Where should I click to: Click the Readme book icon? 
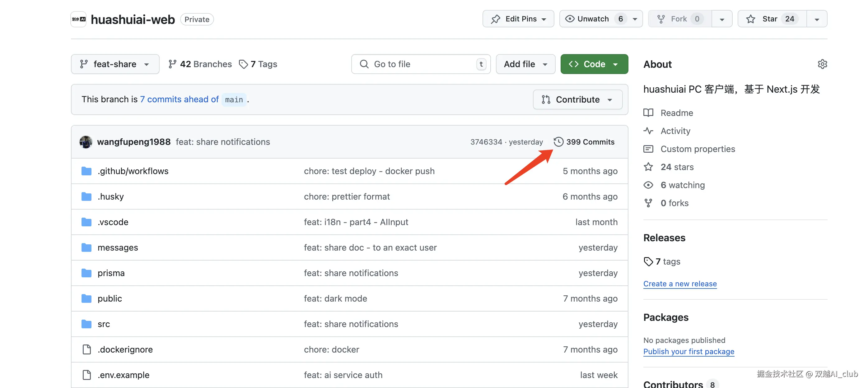click(x=648, y=113)
